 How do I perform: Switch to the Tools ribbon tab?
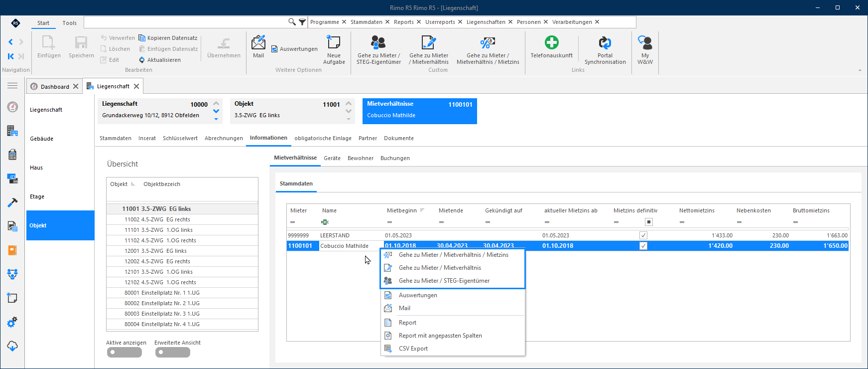(x=70, y=23)
